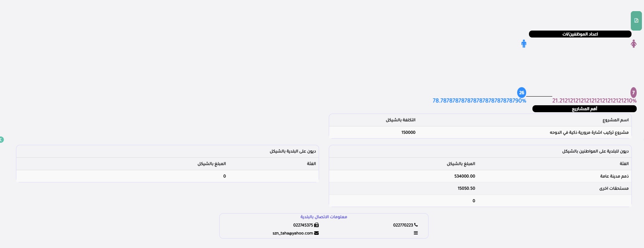Click the male percentage 78.78% text
Screen dimensions: 644x248
(479, 101)
